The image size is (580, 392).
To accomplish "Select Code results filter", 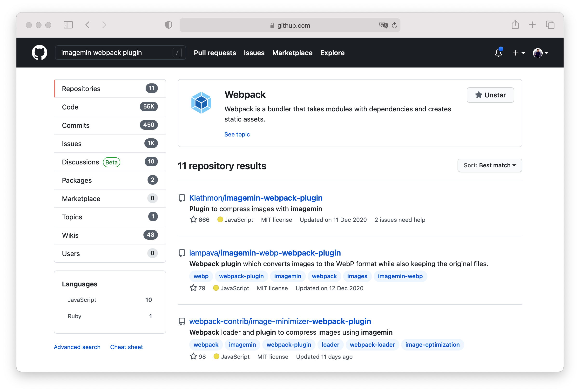I will pyautogui.click(x=110, y=107).
